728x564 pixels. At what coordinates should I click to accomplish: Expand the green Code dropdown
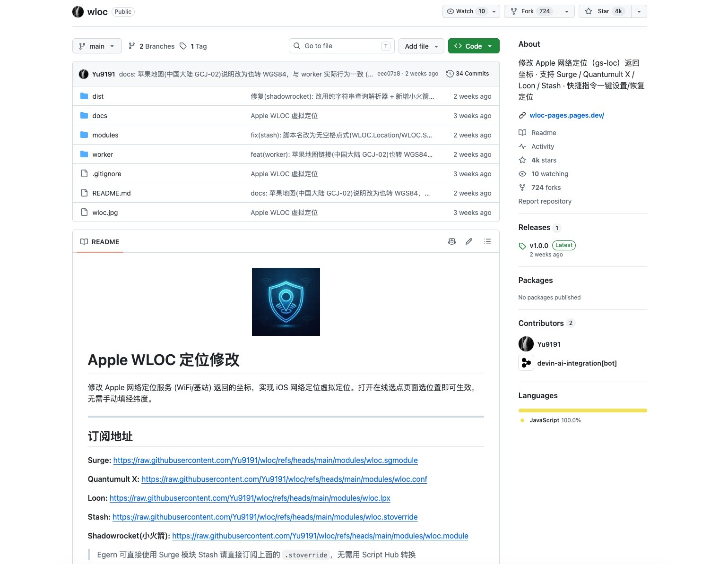(474, 46)
